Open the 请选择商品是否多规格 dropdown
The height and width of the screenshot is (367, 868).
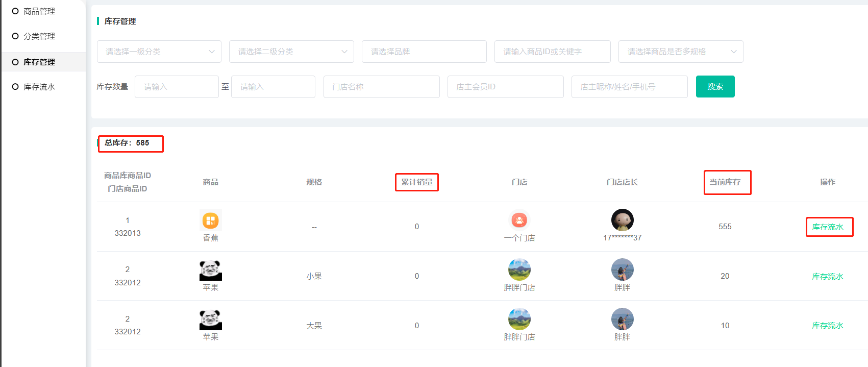[680, 52]
